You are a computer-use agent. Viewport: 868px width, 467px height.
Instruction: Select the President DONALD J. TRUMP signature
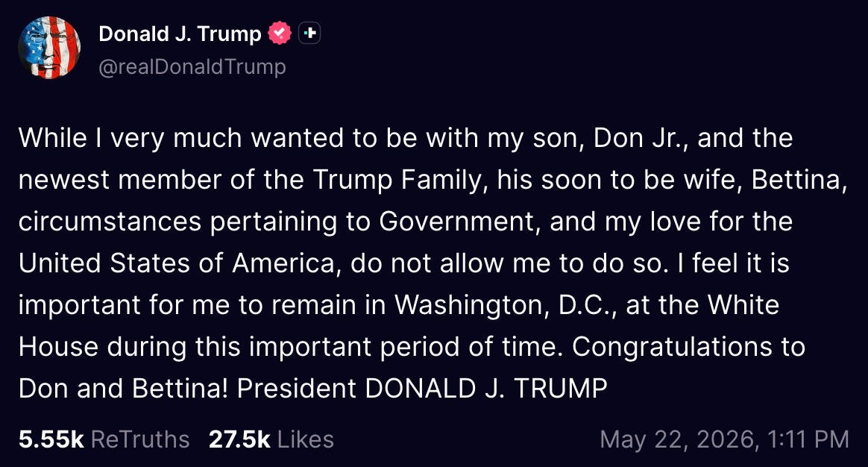tap(422, 389)
